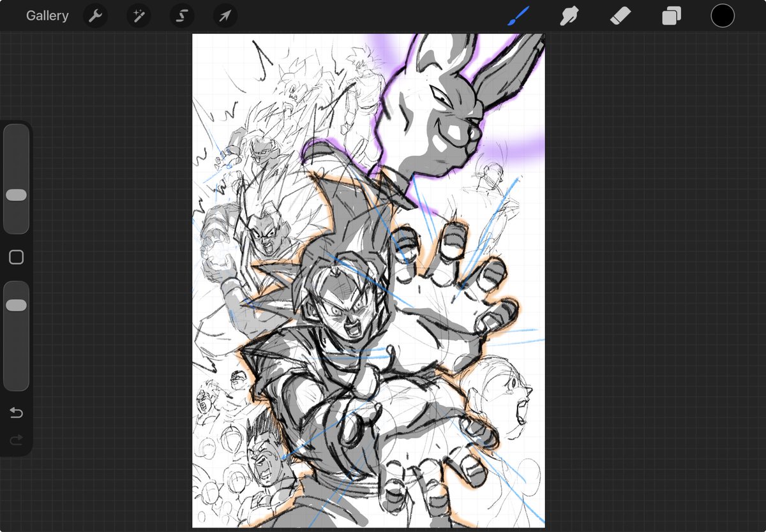Click the brush size slider handle
This screenshot has width=766, height=532.
[16, 195]
